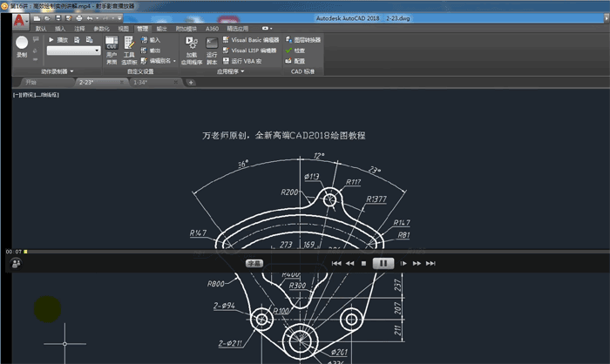This screenshot has height=364, width=610.
Task: Pause the video playback
Action: 383,263
